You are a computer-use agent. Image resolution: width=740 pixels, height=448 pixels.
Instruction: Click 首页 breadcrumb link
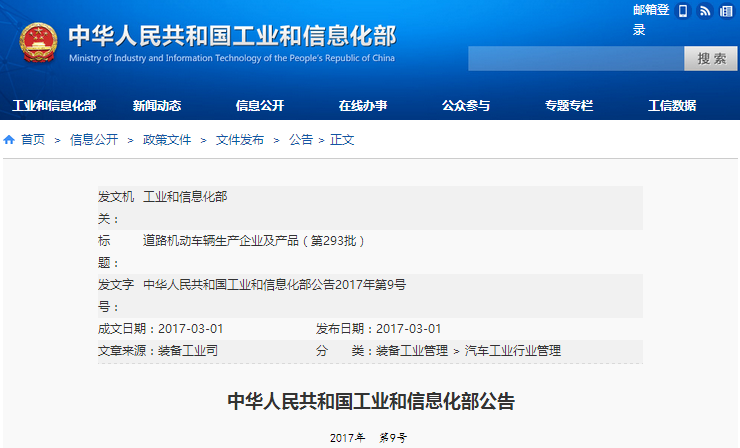point(33,140)
